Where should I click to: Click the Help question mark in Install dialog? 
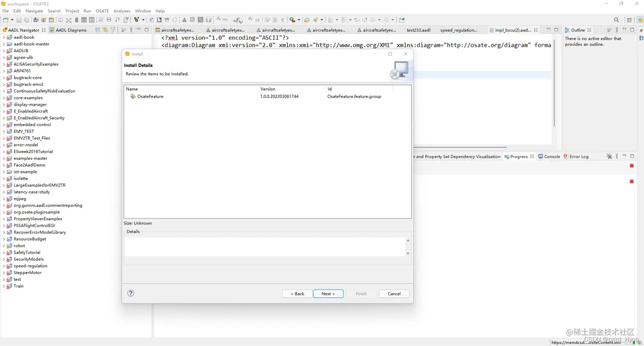pos(131,293)
